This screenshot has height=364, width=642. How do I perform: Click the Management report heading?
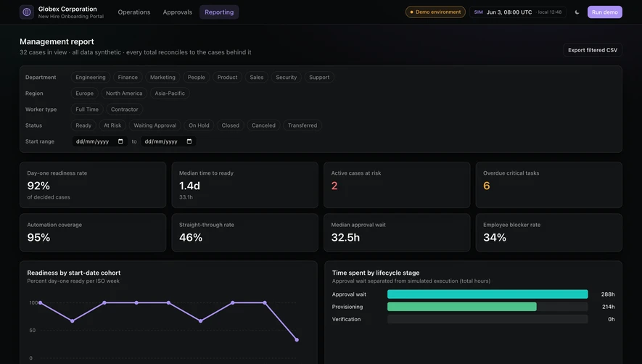[x=57, y=41]
